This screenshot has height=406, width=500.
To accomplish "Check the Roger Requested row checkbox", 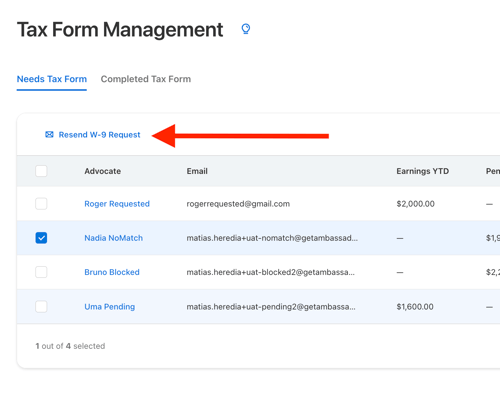I will tap(41, 204).
